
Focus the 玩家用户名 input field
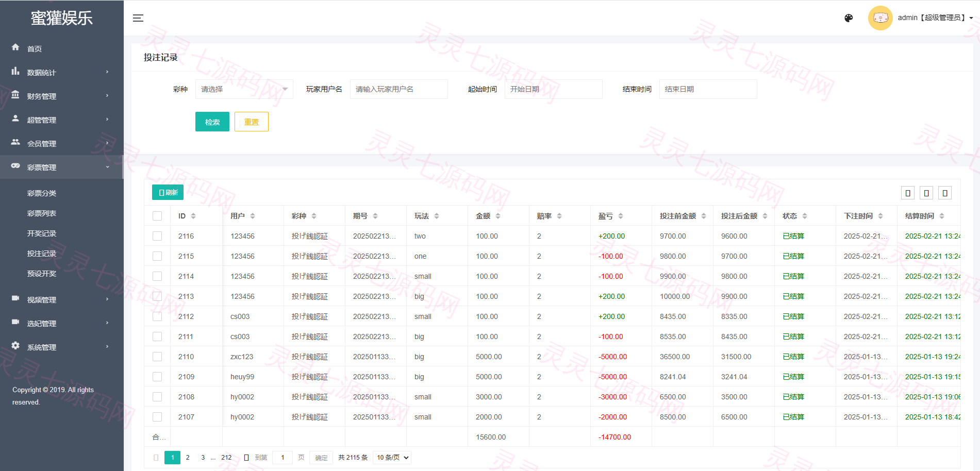(399, 89)
